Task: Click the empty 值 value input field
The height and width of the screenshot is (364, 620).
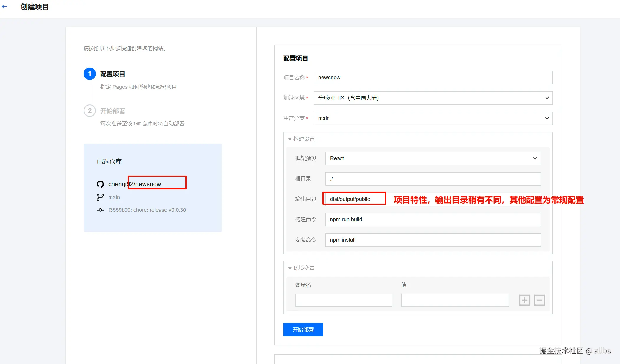Action: point(455,300)
